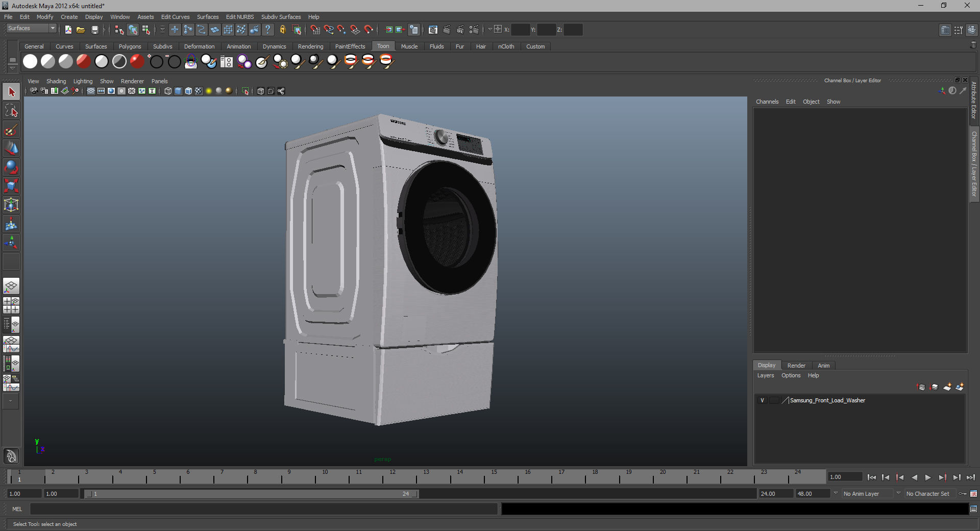Go to end of playback range
Image resolution: width=980 pixels, height=531 pixels.
(970, 477)
